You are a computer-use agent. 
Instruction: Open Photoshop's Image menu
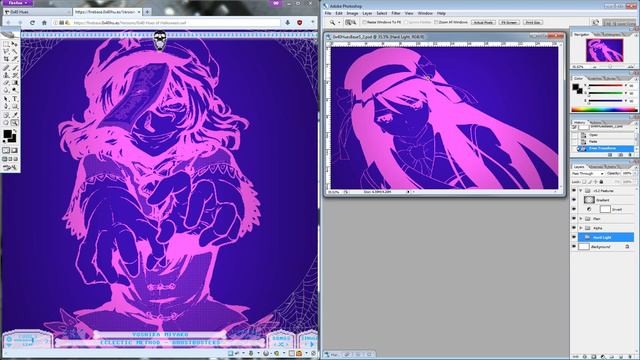point(352,13)
